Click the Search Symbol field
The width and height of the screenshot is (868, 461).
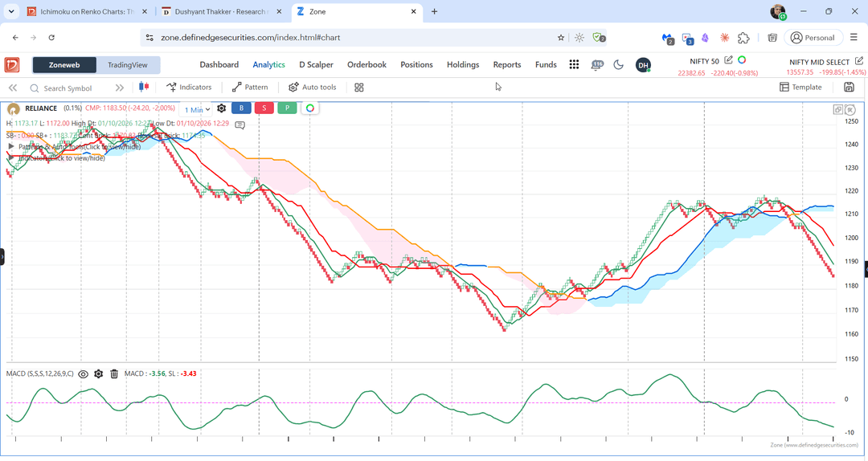[x=68, y=88]
